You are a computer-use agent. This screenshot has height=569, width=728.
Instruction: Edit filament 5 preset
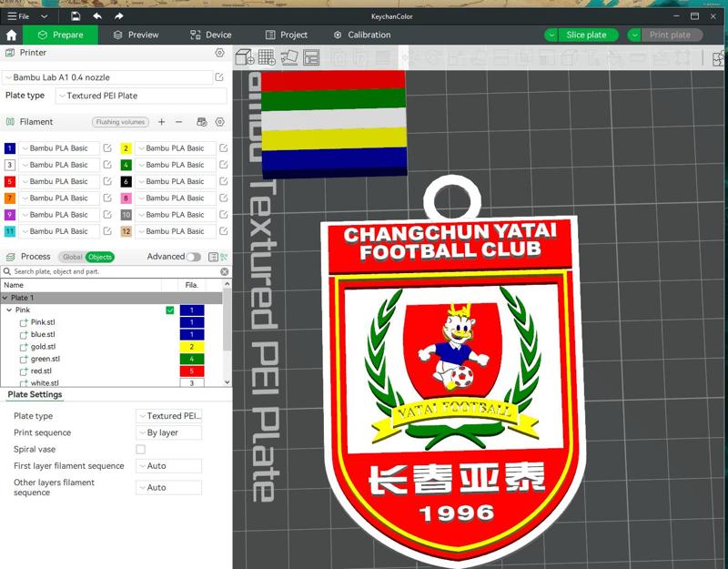(107, 181)
